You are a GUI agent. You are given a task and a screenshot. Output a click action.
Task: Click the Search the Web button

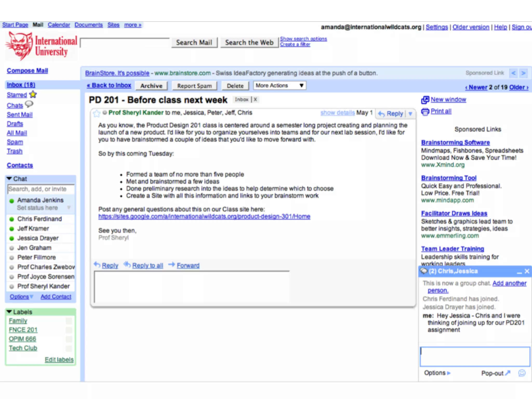tap(249, 43)
